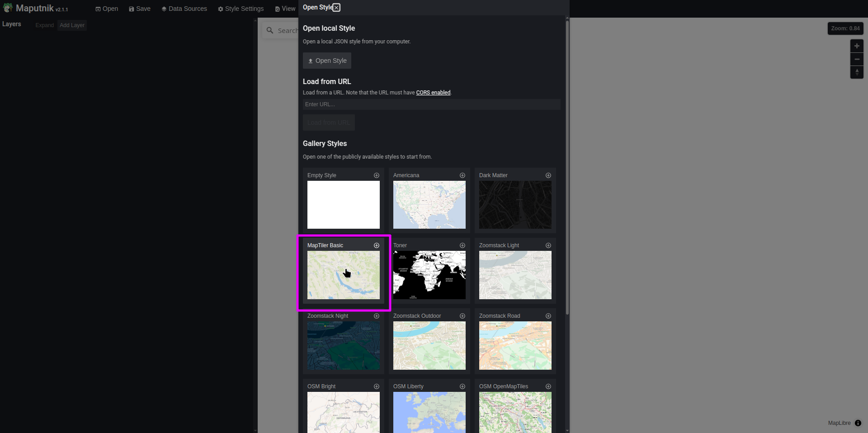
Task: Click the Open Style dialog scrollbar
Action: [x=567, y=167]
